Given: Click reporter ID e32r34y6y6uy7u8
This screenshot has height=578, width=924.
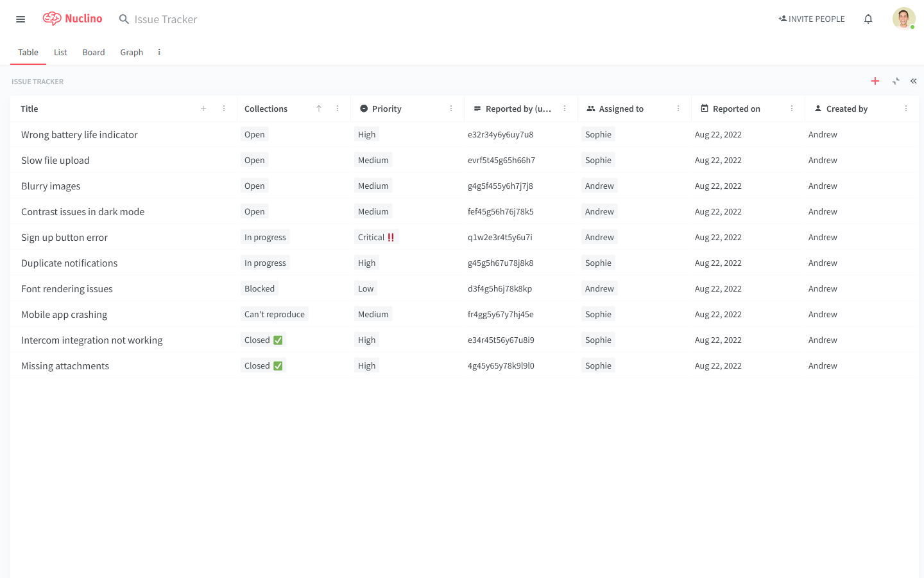Looking at the screenshot, I should (501, 134).
